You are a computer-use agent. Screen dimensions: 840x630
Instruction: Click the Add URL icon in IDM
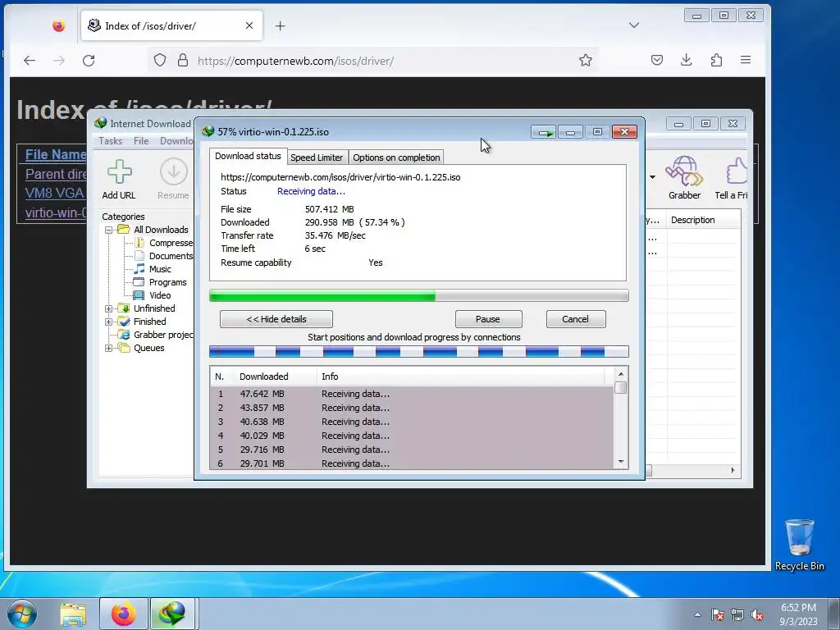119,179
